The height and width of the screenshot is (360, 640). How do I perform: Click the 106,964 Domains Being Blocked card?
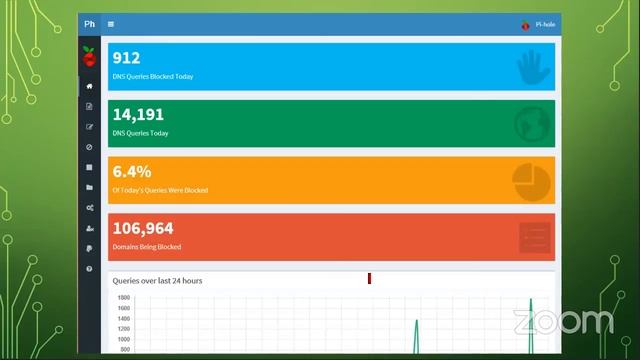pos(331,237)
